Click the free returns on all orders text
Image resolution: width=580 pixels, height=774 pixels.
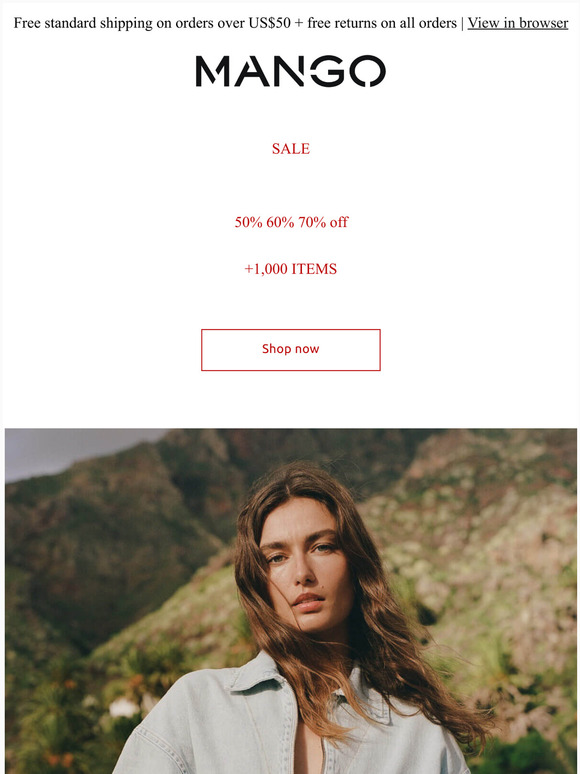(382, 23)
